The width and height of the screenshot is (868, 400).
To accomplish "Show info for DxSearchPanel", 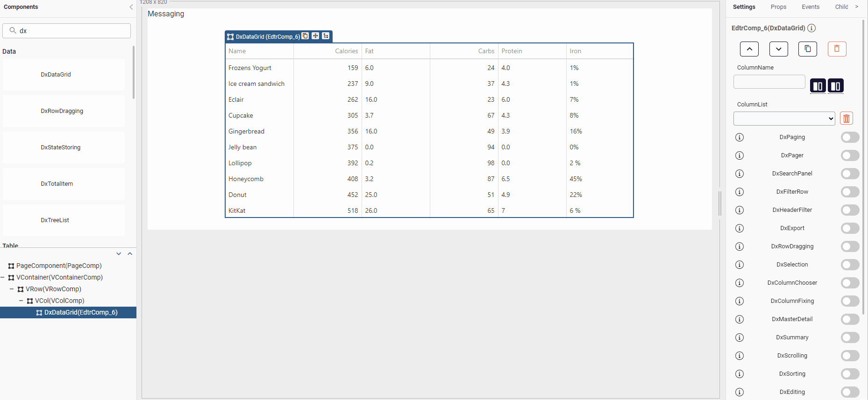I will pos(740,174).
